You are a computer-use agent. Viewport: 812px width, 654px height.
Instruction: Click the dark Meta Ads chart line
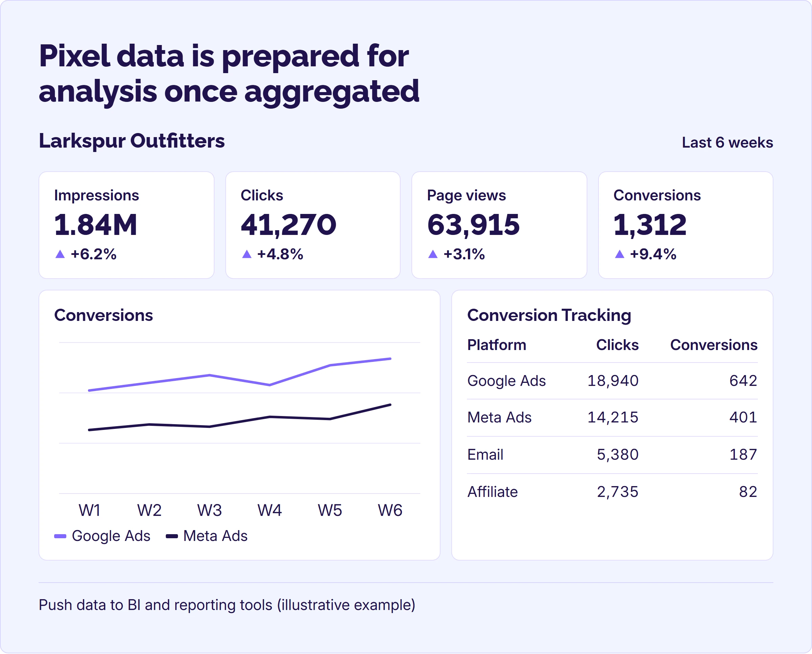click(240, 422)
